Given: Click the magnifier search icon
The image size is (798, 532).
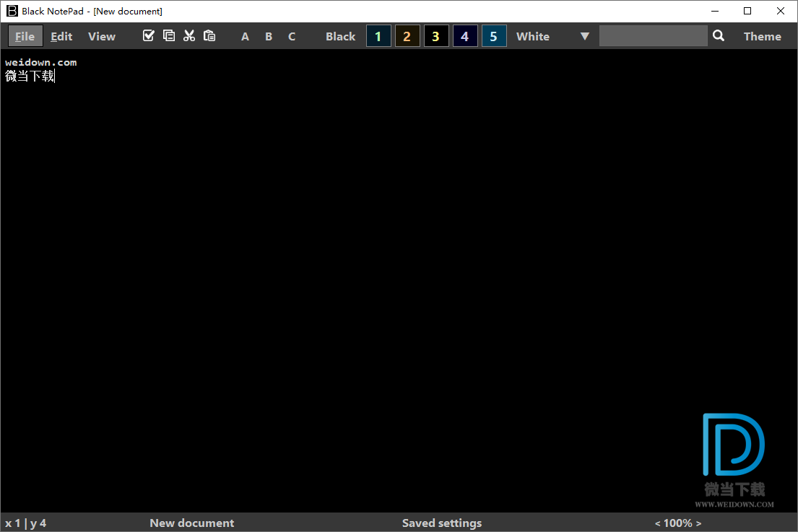Looking at the screenshot, I should [718, 35].
